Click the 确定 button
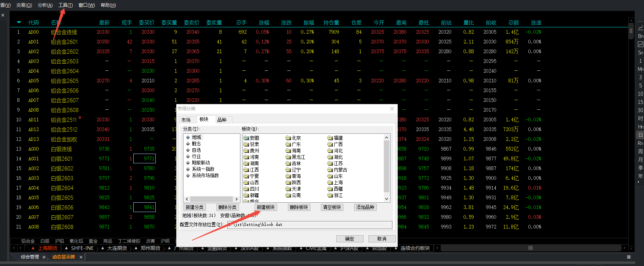 (350, 239)
